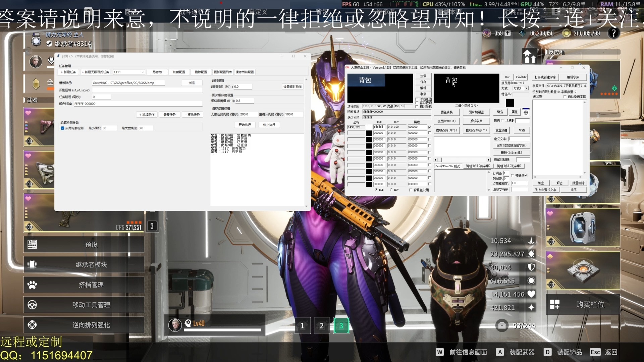
Task: Toggle the 精确识别 checkbox
Action: 513,175
